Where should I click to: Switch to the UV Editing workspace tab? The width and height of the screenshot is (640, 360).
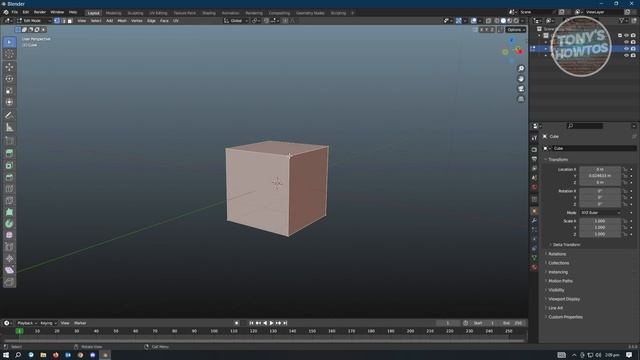tap(158, 13)
